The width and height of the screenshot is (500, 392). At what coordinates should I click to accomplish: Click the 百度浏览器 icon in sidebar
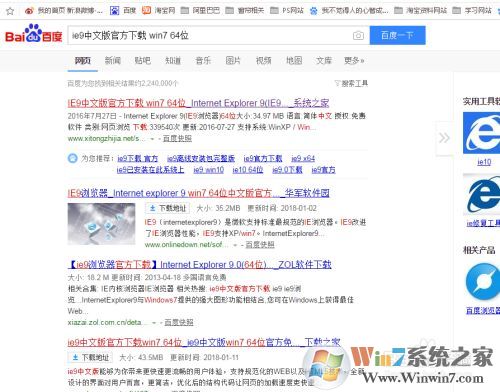[x=483, y=282]
